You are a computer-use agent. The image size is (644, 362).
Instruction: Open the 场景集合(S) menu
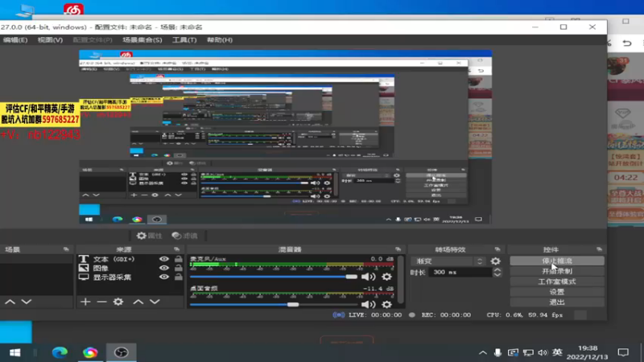142,39
